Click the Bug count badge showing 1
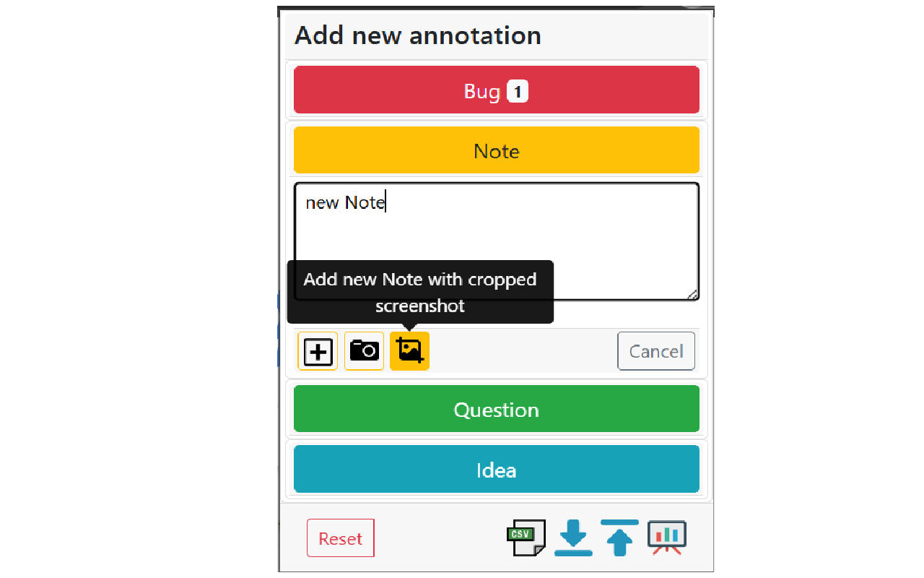Screen dimensions: 924x578 click(x=518, y=92)
